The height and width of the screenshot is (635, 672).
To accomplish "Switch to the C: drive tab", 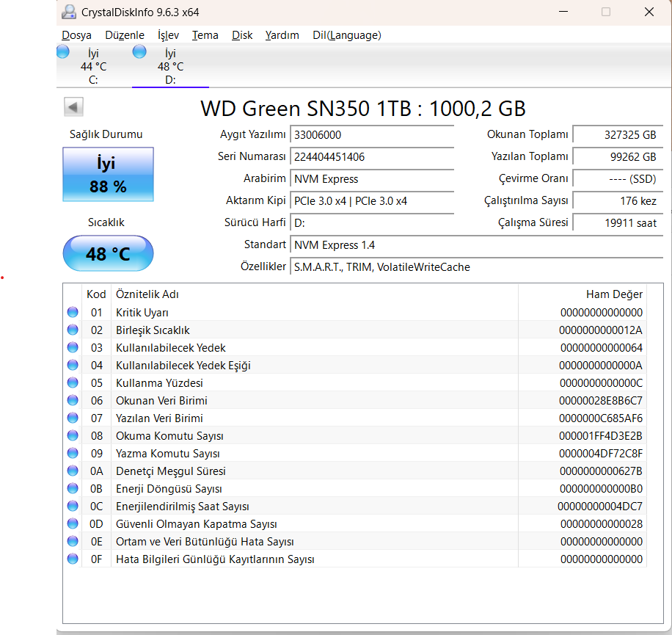I will [93, 66].
